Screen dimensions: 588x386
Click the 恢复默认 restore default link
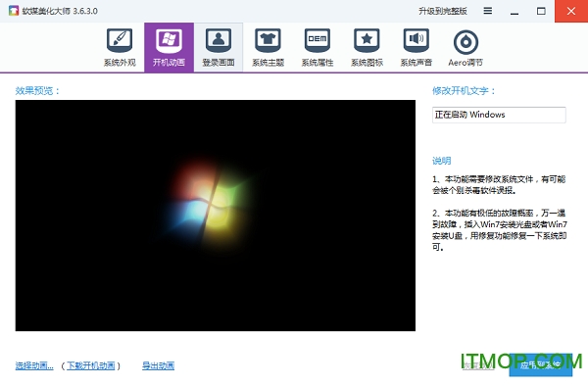pyautogui.click(x=478, y=365)
